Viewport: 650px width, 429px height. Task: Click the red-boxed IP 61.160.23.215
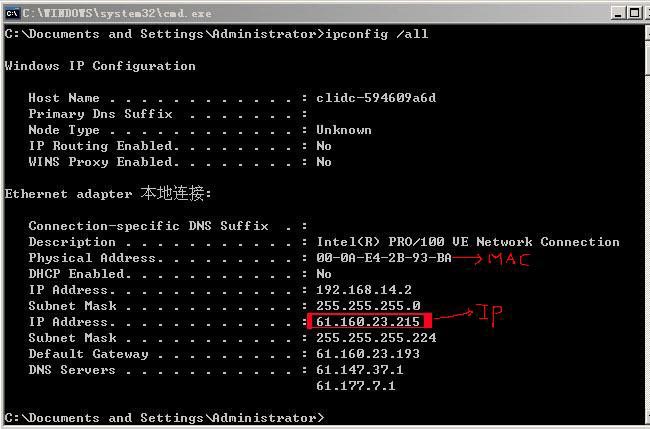click(x=369, y=321)
